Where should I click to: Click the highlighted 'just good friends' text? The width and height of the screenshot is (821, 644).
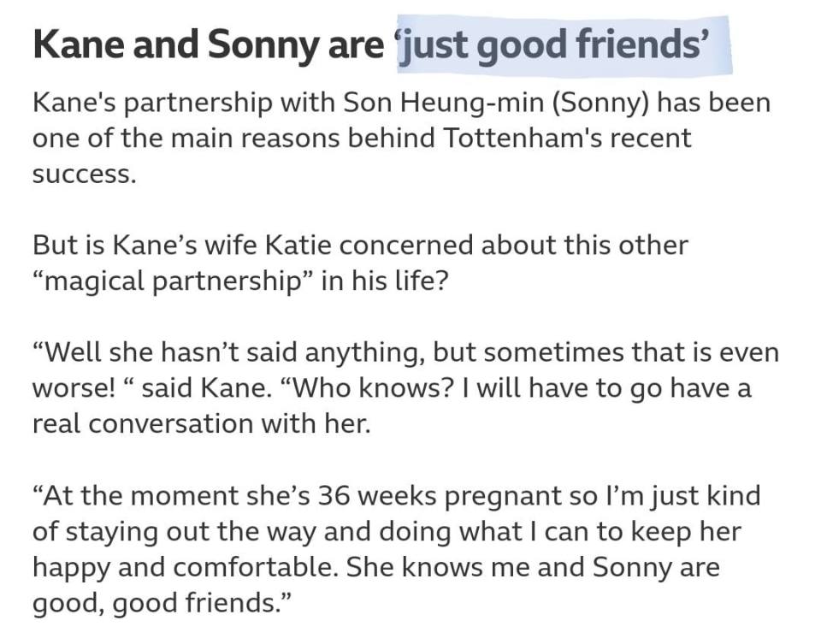tap(554, 45)
